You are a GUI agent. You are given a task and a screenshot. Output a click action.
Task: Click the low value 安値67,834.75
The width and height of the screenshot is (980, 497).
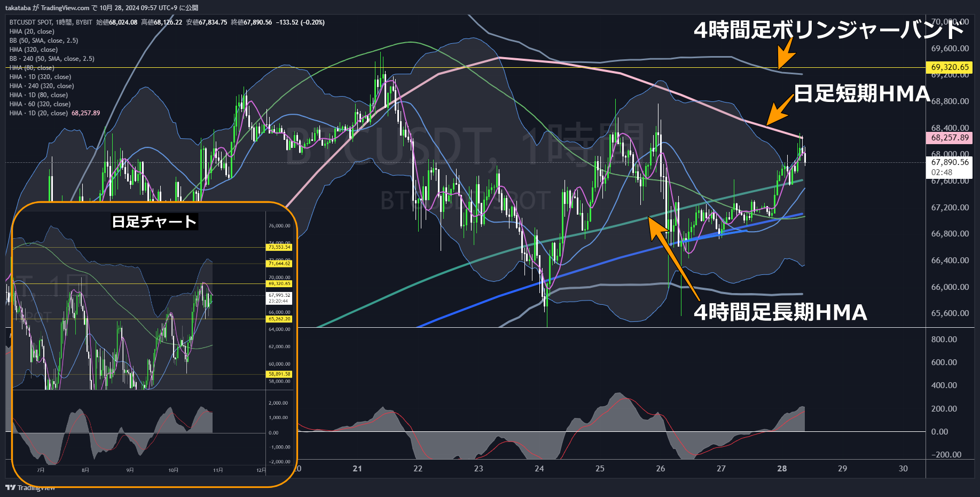click(x=206, y=22)
